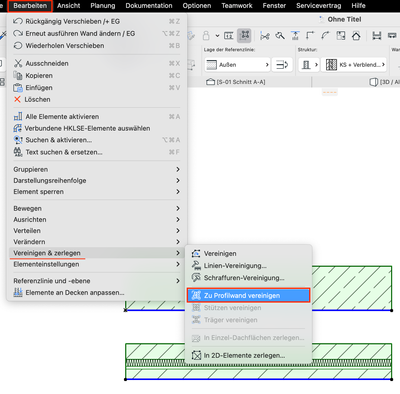
Task: Click the house roof icon
Action: (356, 36)
